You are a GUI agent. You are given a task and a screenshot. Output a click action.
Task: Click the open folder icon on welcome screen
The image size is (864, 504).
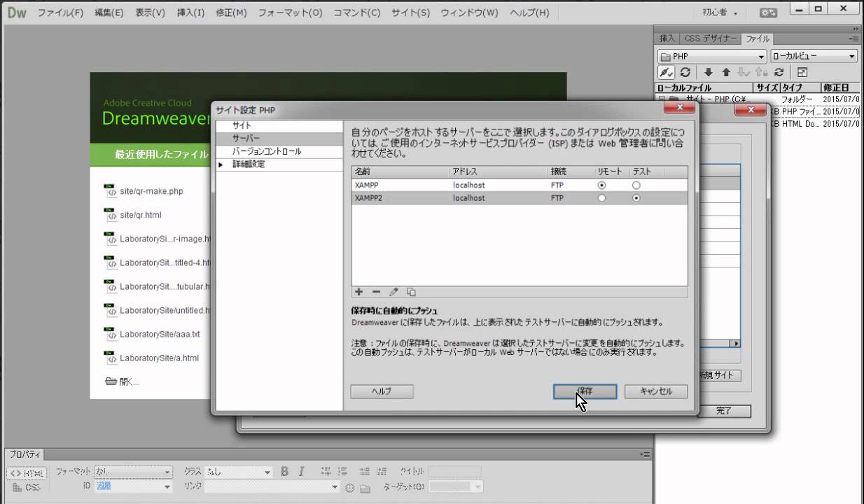(111, 381)
